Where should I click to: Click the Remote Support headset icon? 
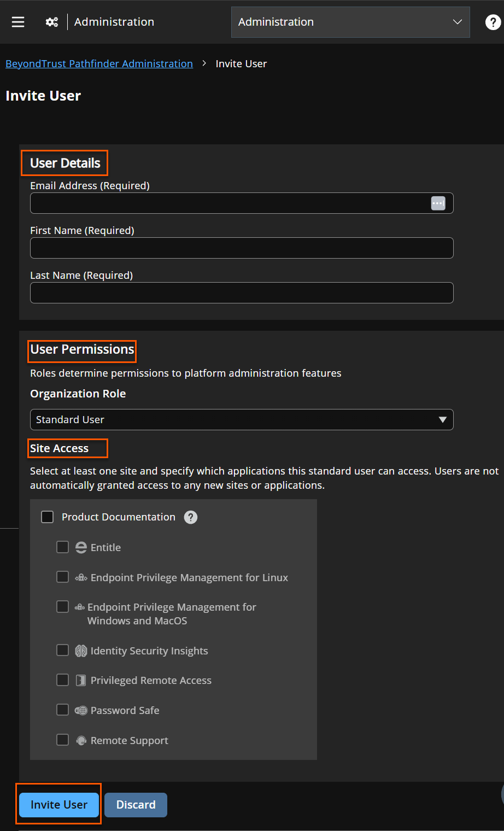click(x=81, y=740)
